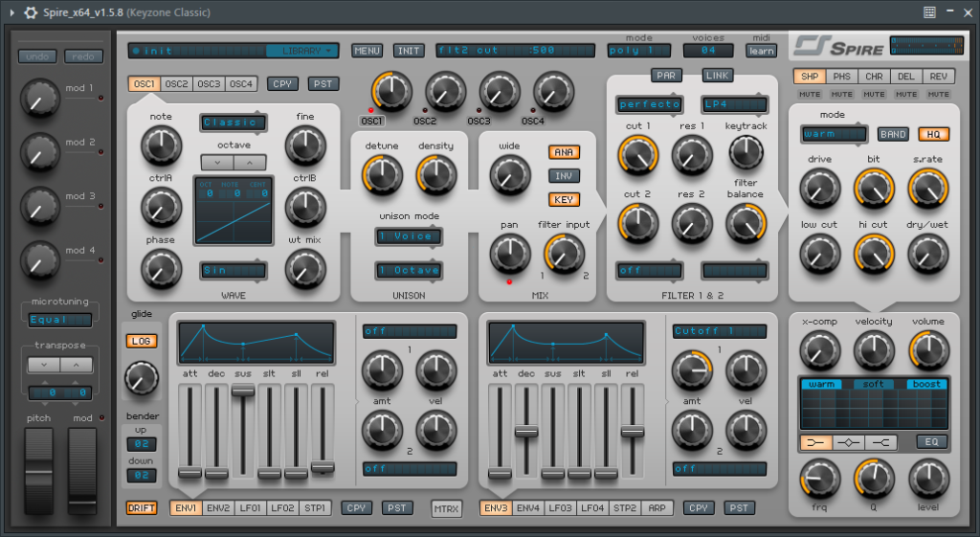Viewport: 980px width, 537px height.
Task: Click the res 1 filter knob
Action: [x=692, y=154]
